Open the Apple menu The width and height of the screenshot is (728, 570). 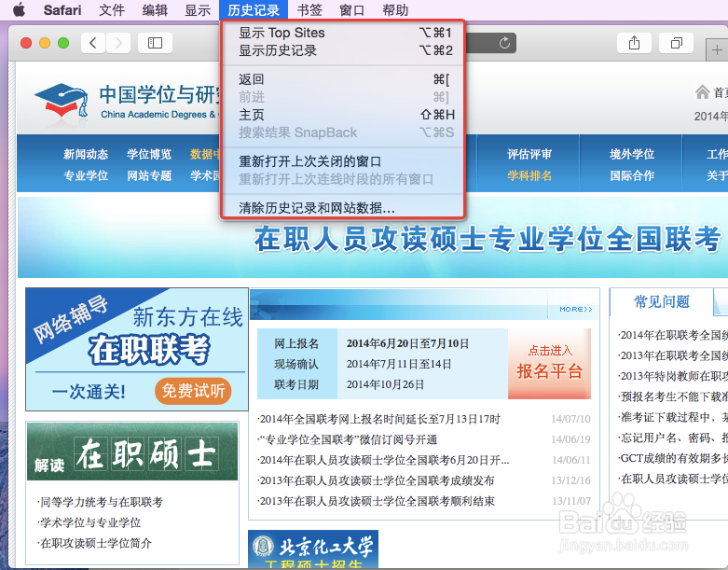(x=19, y=9)
